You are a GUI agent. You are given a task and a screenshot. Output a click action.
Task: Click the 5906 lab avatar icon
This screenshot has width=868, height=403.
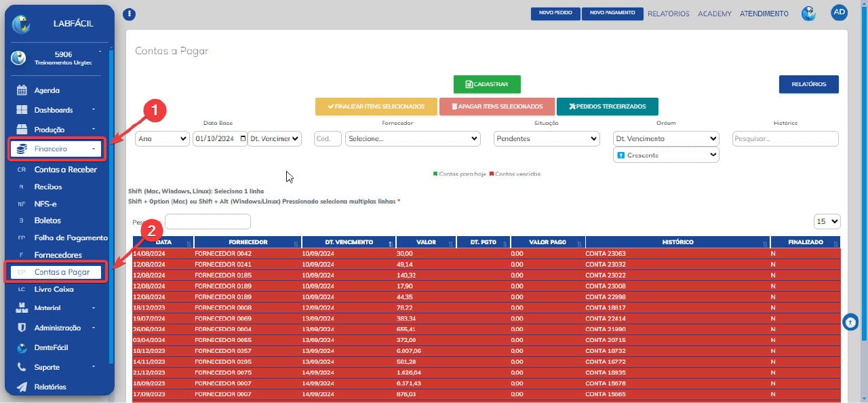pos(18,58)
